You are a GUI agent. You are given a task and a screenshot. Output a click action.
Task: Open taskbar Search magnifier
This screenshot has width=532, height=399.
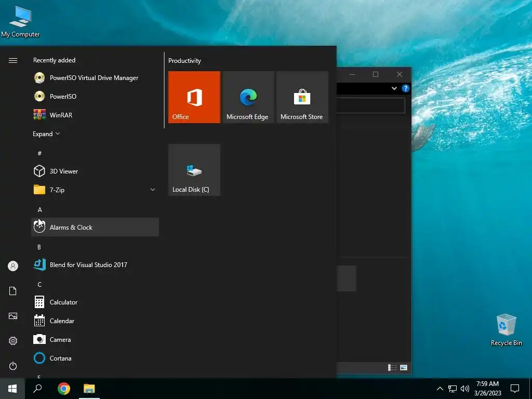37,389
